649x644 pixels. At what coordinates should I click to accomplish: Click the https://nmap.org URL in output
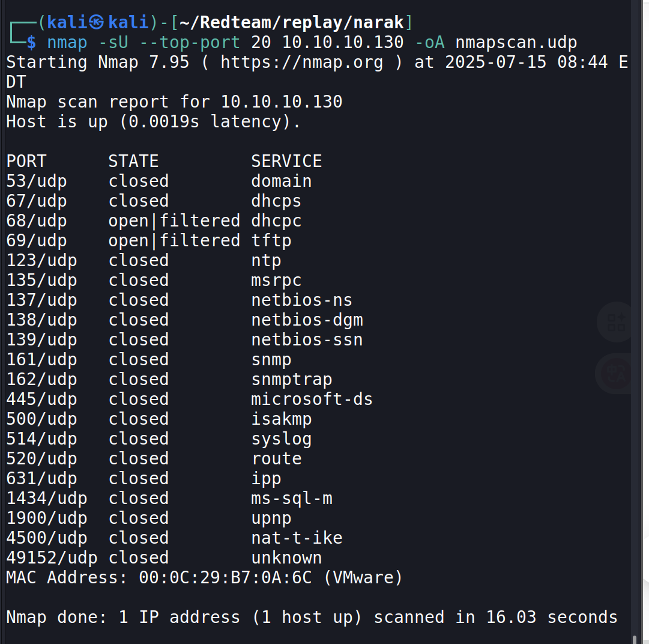[302, 62]
